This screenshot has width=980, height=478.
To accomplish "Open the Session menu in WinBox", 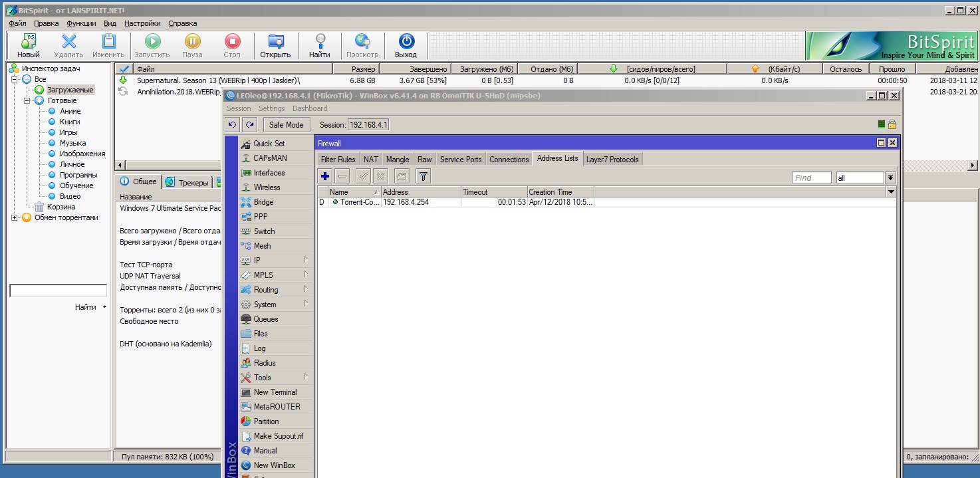I will [x=239, y=108].
